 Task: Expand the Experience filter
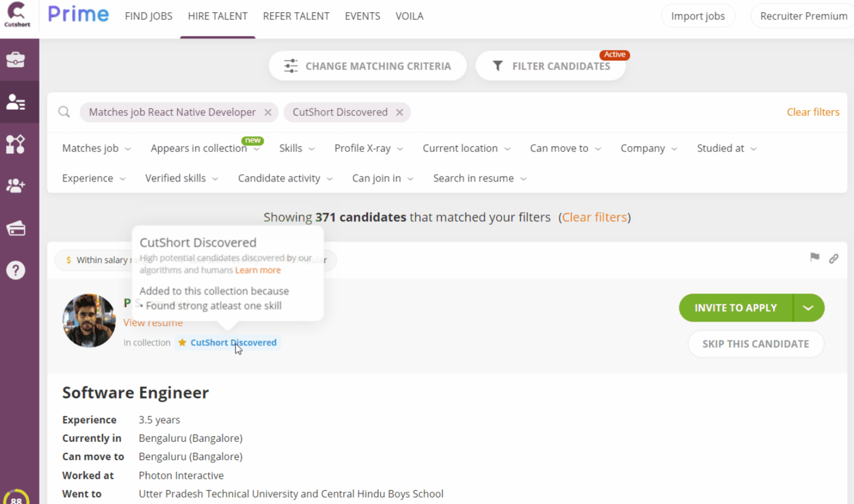pyautogui.click(x=94, y=178)
